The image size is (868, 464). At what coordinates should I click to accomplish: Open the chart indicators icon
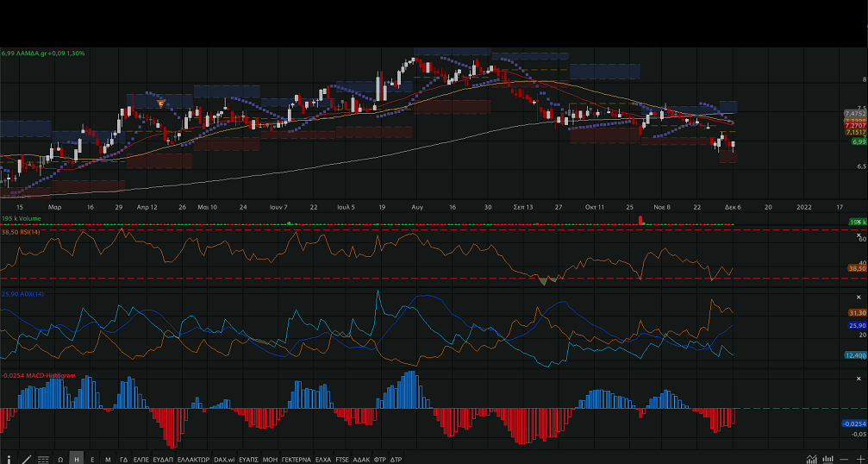[x=812, y=460]
